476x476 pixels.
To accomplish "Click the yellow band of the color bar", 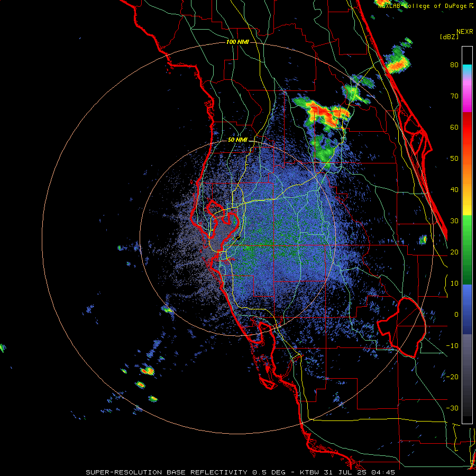I will [467, 206].
